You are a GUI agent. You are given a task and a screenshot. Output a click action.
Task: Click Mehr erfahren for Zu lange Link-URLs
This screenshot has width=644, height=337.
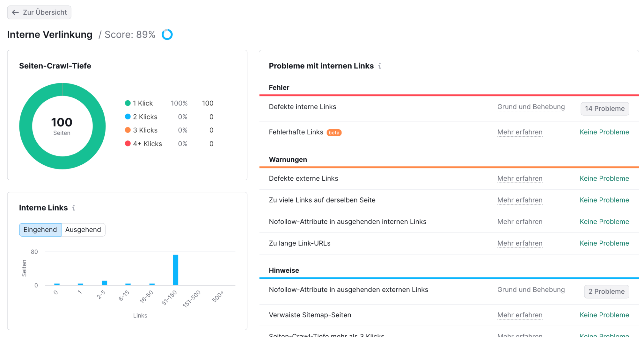pyautogui.click(x=520, y=243)
